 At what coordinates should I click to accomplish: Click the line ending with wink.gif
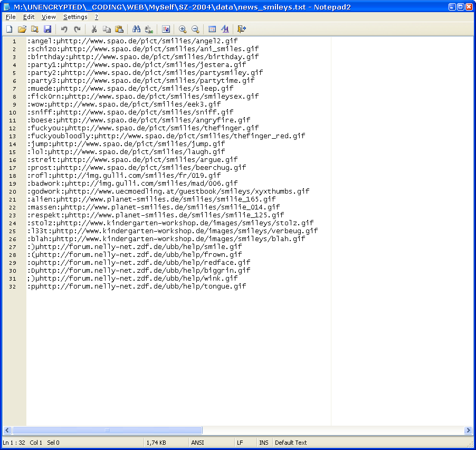coord(132,278)
